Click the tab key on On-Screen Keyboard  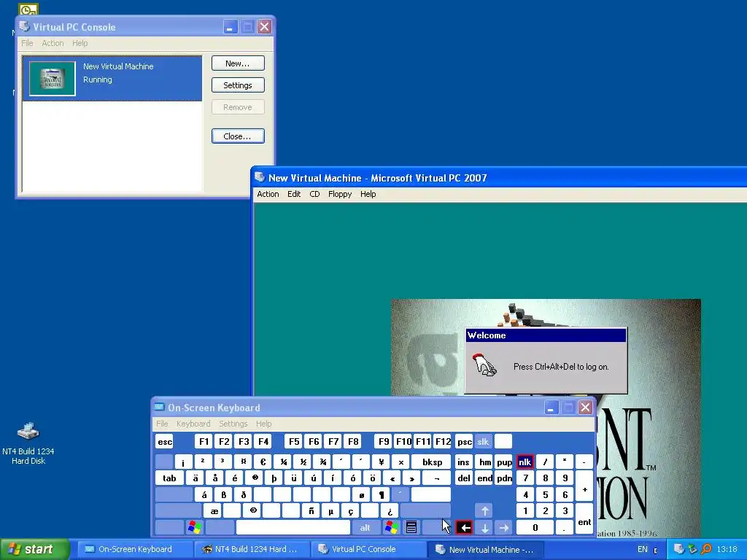pyautogui.click(x=169, y=478)
